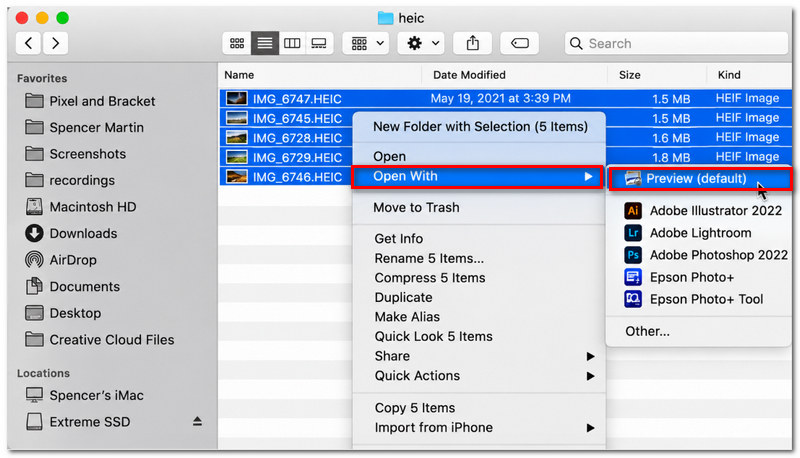Go forward with the right chevron button

click(x=56, y=43)
